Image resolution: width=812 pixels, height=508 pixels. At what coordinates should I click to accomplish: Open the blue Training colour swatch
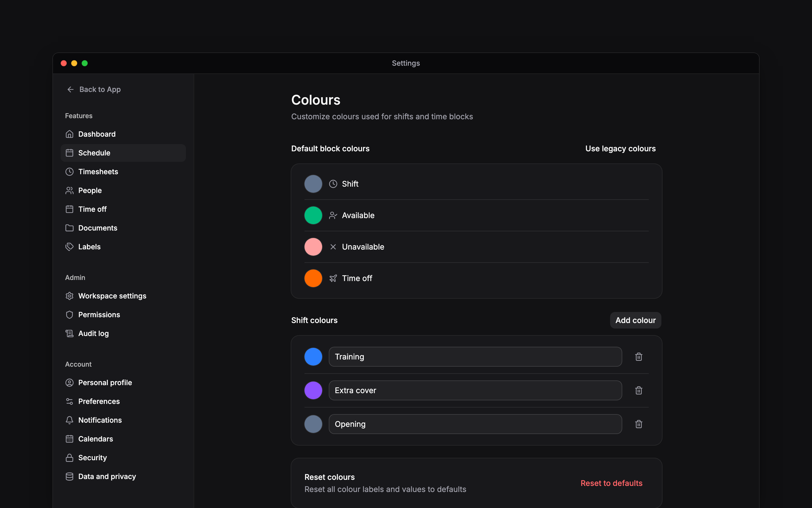[313, 357]
